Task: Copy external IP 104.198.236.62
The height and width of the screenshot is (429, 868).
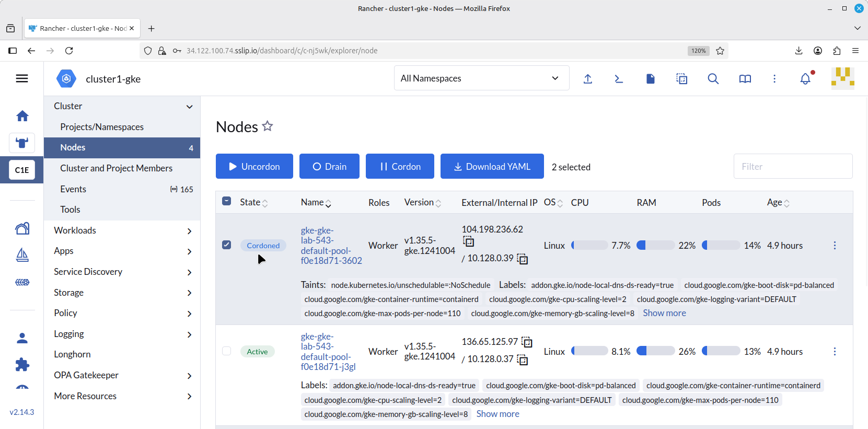Action: point(468,241)
